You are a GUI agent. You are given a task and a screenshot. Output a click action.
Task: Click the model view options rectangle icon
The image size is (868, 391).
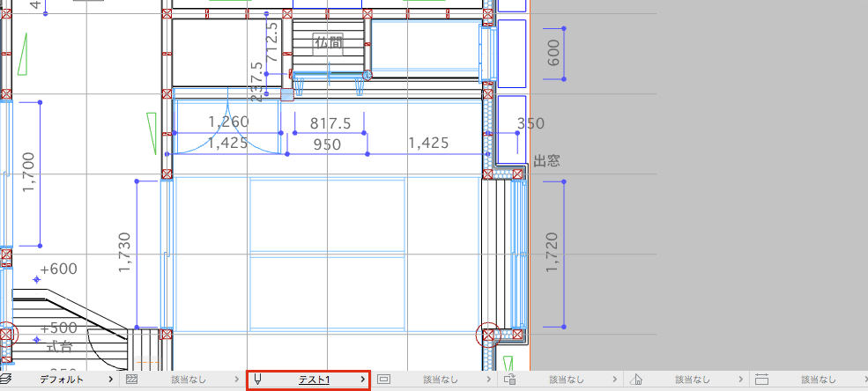click(x=384, y=380)
